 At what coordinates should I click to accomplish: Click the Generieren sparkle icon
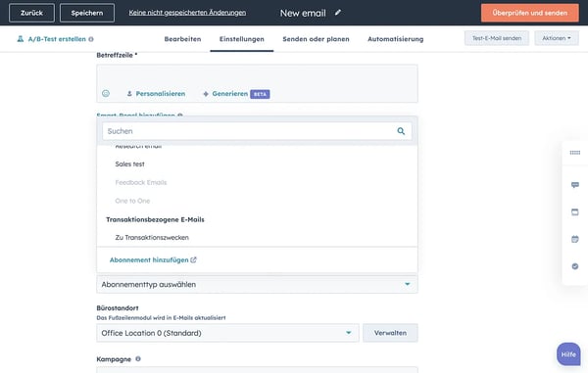206,94
